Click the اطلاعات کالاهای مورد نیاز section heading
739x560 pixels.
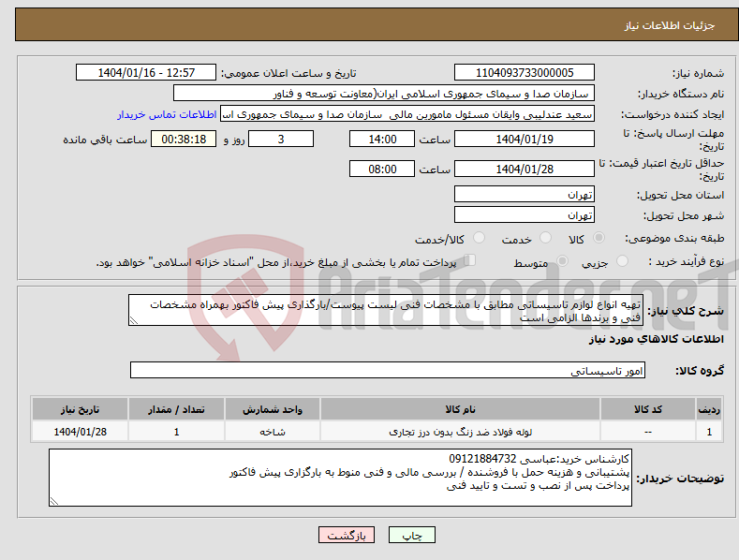coord(656,339)
